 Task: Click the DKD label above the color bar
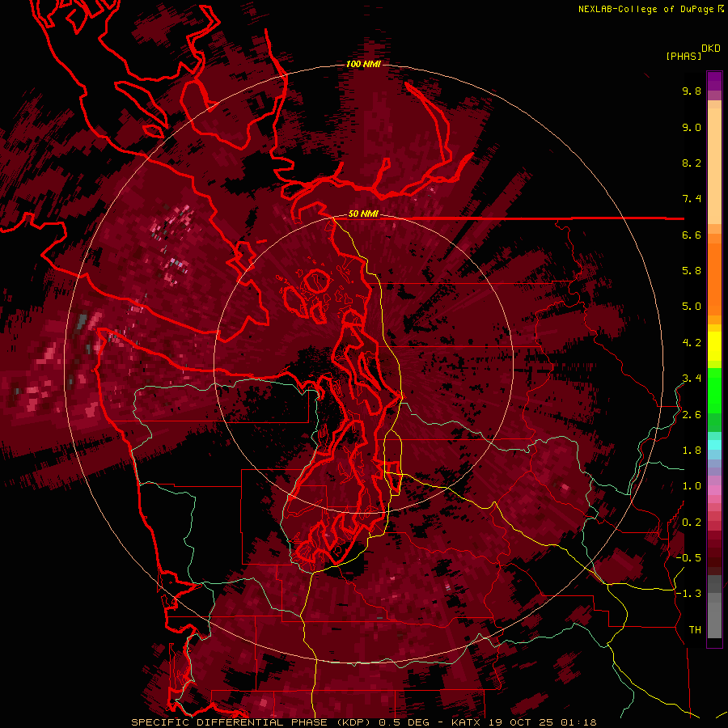click(x=711, y=48)
